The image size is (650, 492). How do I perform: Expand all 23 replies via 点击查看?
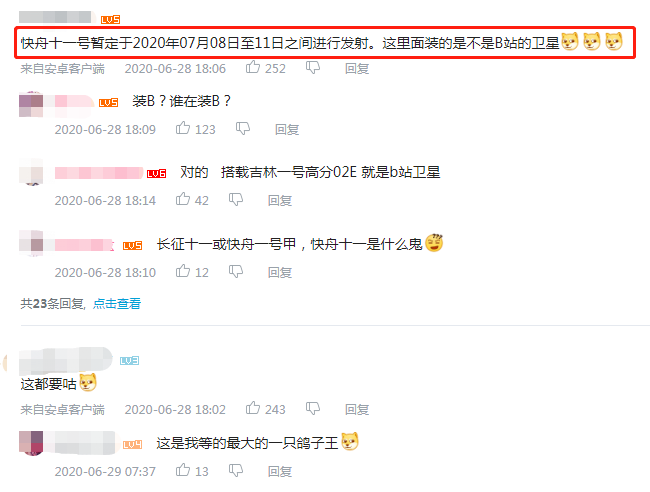[117, 304]
